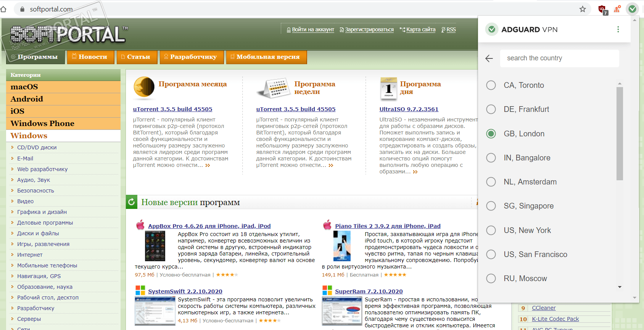Open the SystemSwift screenshot thumbnail
The height and width of the screenshot is (330, 644).
[x=155, y=311]
